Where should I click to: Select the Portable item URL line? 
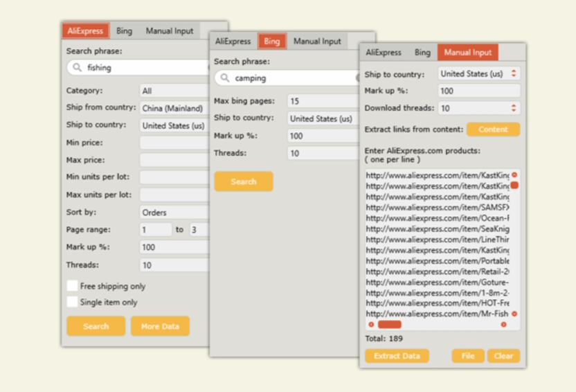tap(438, 261)
